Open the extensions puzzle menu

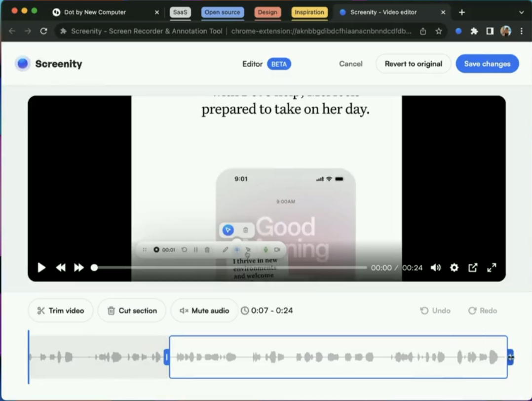coord(474,31)
